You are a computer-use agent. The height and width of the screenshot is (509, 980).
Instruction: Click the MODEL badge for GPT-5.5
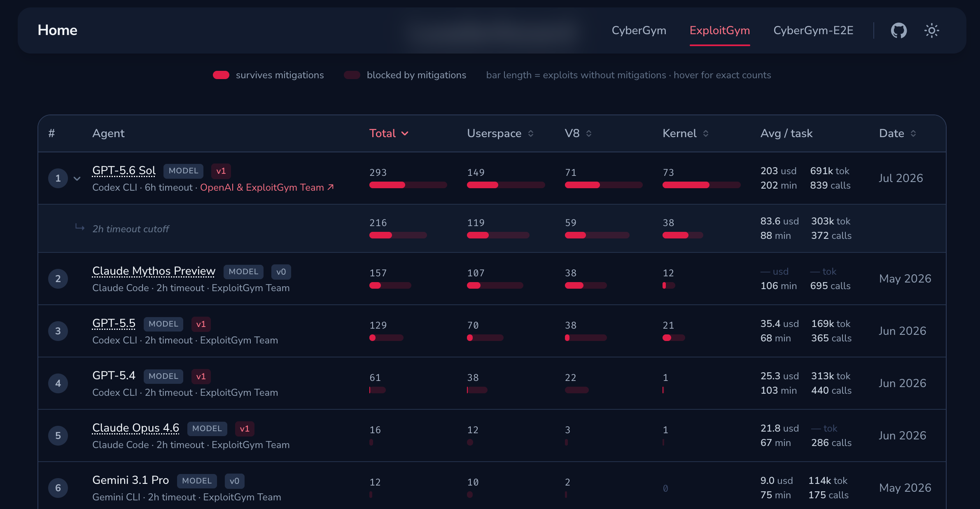[x=163, y=324]
